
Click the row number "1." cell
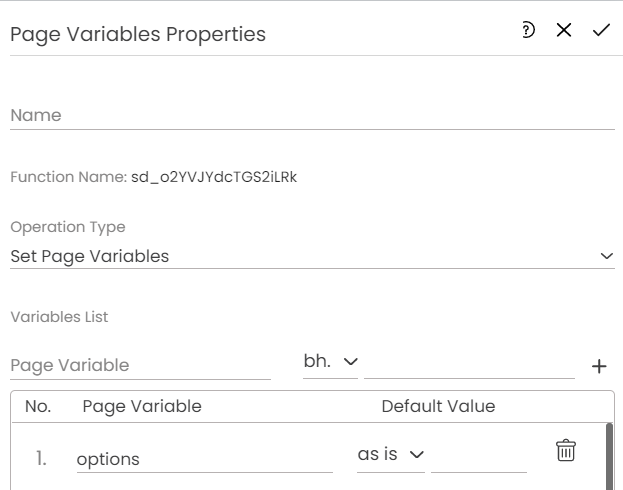coord(41,459)
